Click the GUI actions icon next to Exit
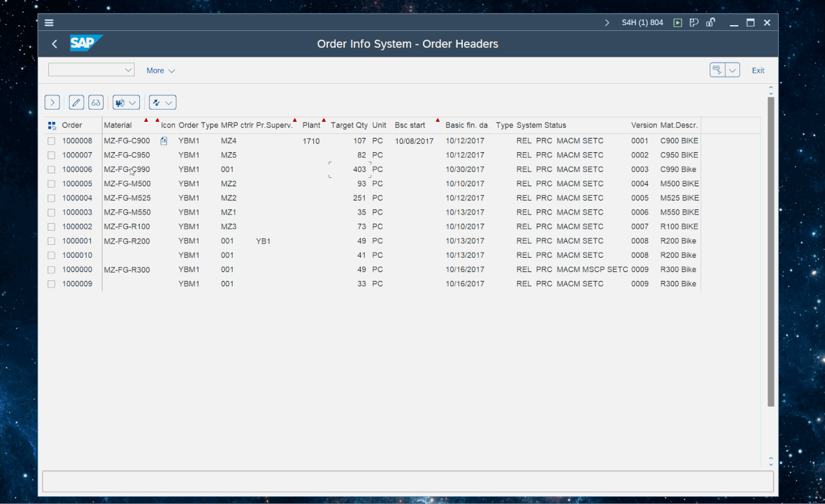825x504 pixels. [717, 70]
